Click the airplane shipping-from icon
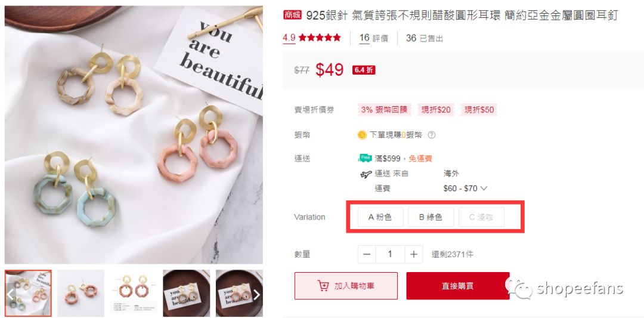 [x=366, y=174]
